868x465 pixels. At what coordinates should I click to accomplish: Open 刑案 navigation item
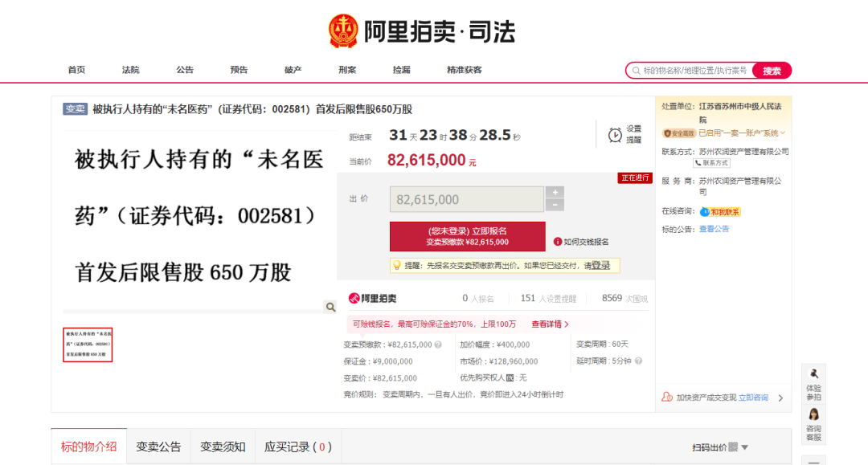pos(347,70)
